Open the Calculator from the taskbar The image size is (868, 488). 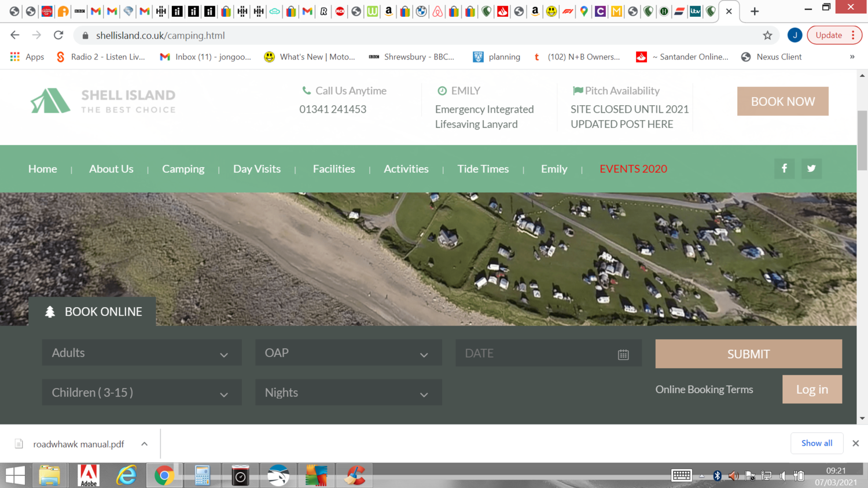pos(202,475)
